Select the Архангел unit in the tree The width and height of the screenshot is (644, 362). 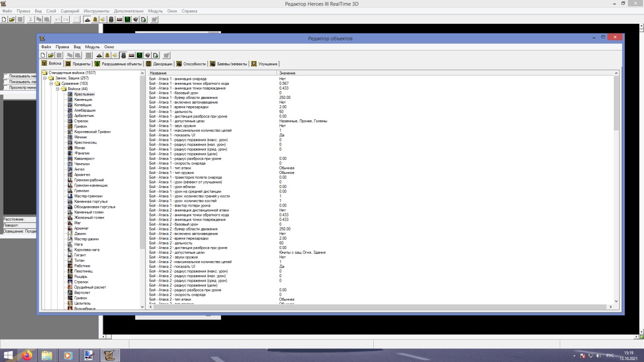click(x=82, y=174)
